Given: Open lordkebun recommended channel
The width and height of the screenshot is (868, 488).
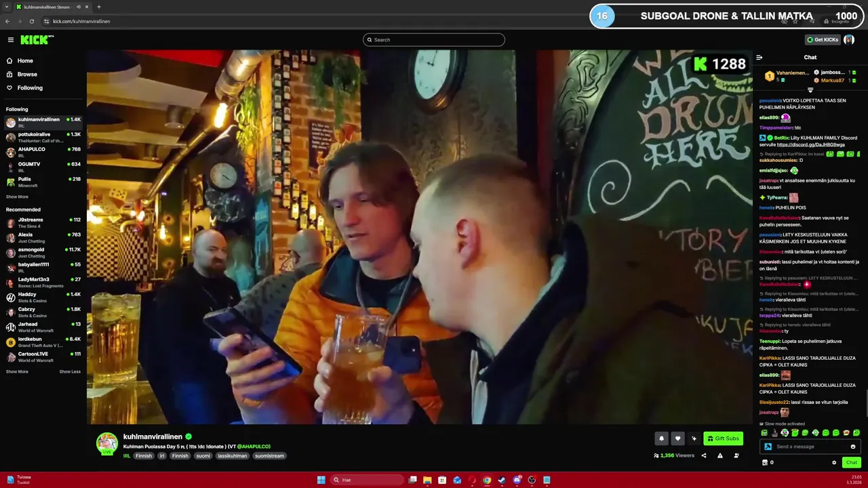Looking at the screenshot, I should tap(43, 342).
